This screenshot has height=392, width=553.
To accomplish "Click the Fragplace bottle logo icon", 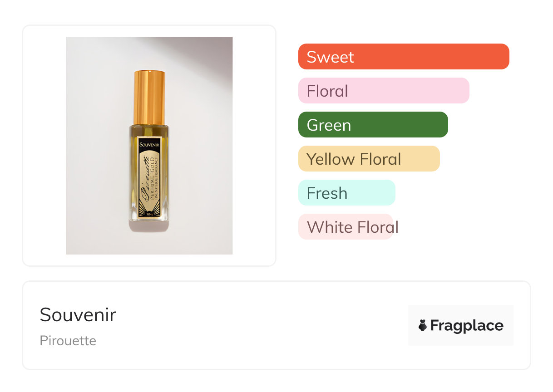I will 423,325.
